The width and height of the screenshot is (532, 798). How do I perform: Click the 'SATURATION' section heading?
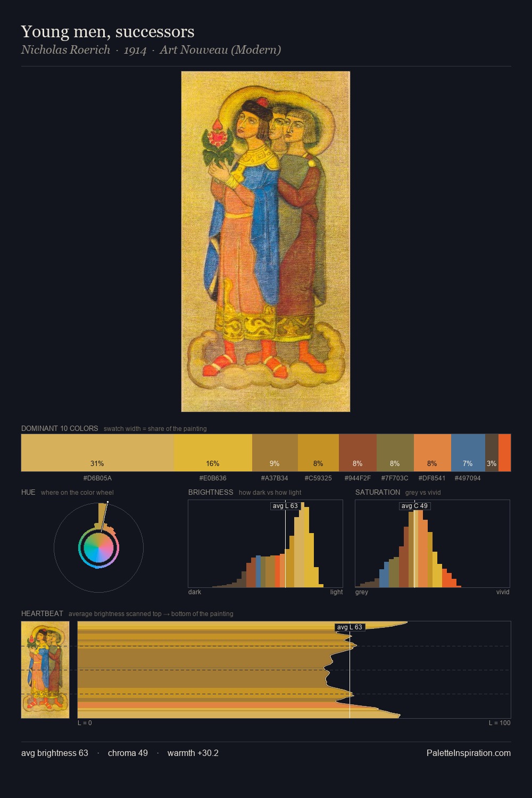pos(378,492)
